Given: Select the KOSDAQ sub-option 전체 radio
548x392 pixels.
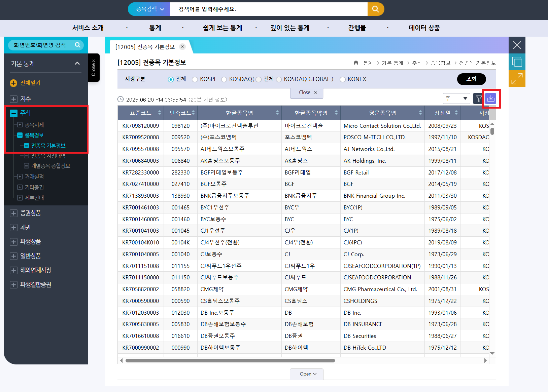Looking at the screenshot, I should 259,79.
